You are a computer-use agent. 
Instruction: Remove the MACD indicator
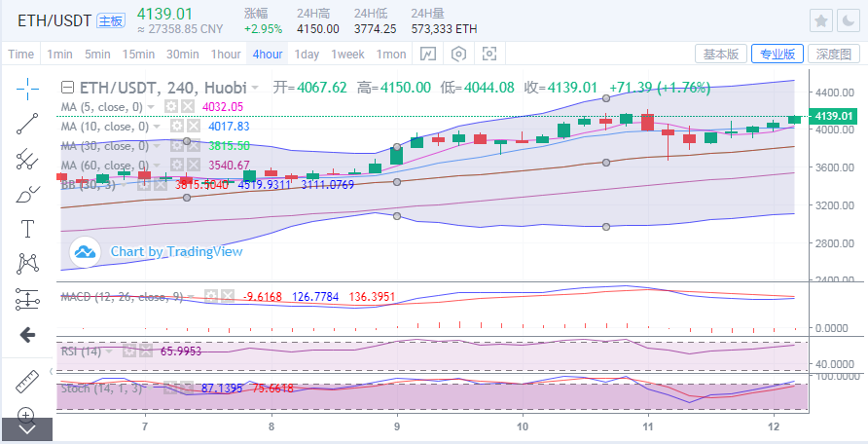click(227, 297)
